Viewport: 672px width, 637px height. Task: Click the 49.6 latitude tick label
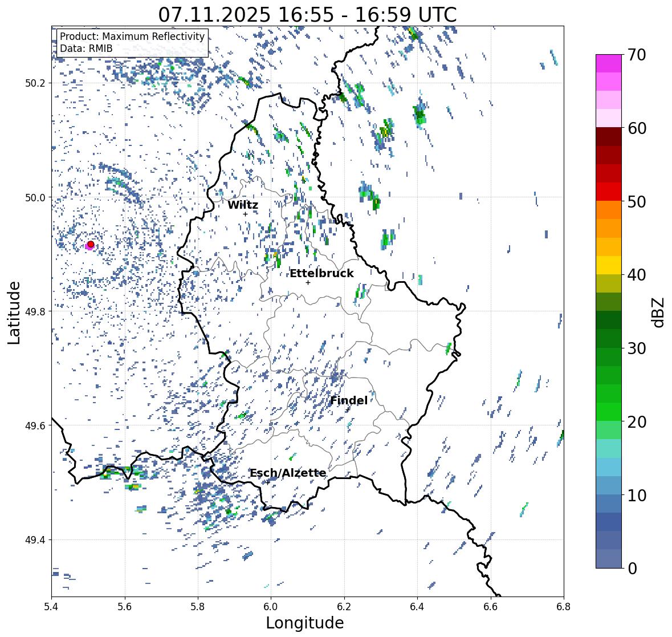click(x=35, y=425)
